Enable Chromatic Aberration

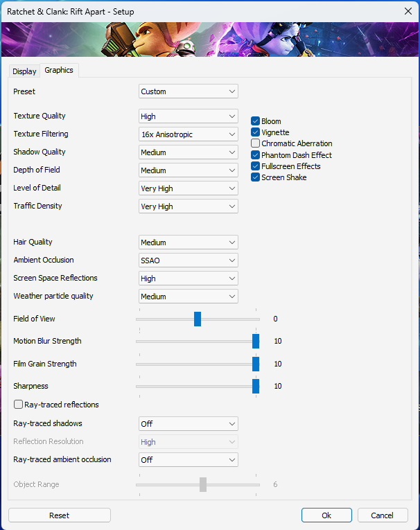(255, 143)
